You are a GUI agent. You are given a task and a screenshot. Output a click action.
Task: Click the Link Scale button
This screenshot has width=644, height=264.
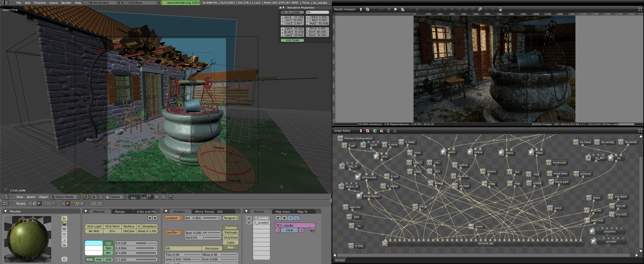(x=292, y=40)
